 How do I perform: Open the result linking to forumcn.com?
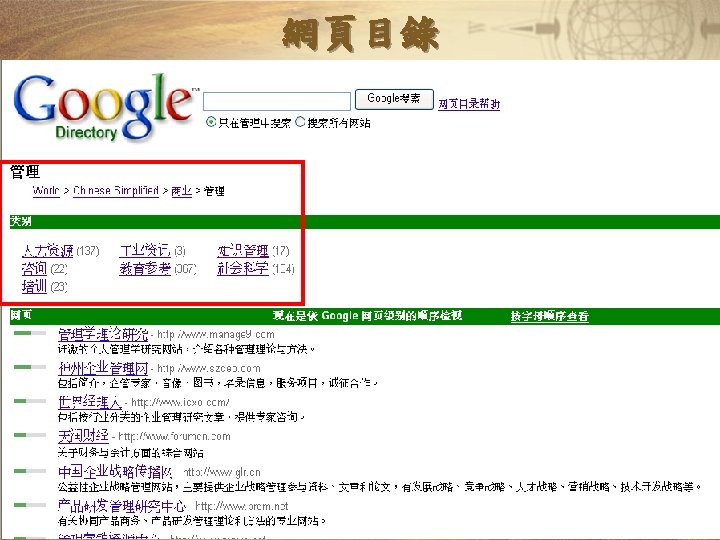(83, 436)
